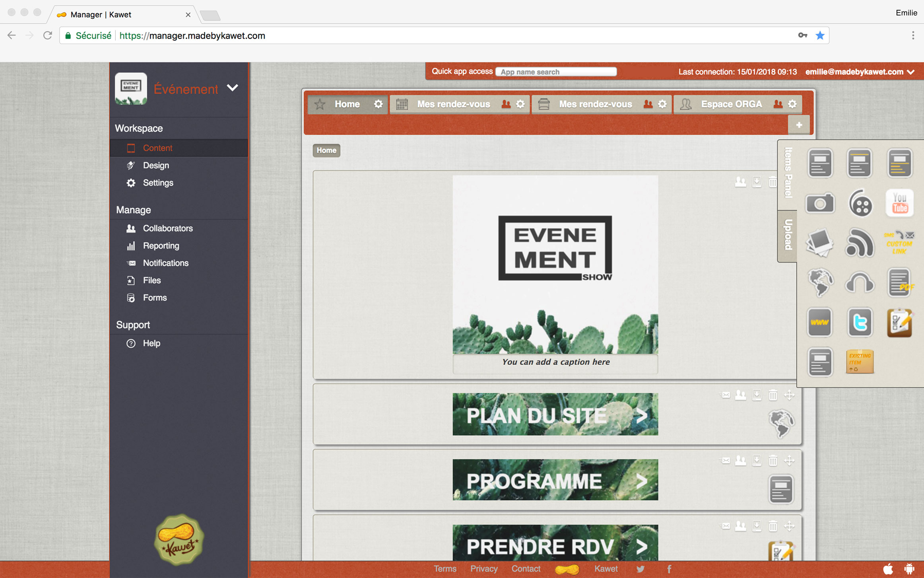This screenshot has height=578, width=924.
Task: Click the move handle on the PROGRAMME row
Action: (x=789, y=461)
